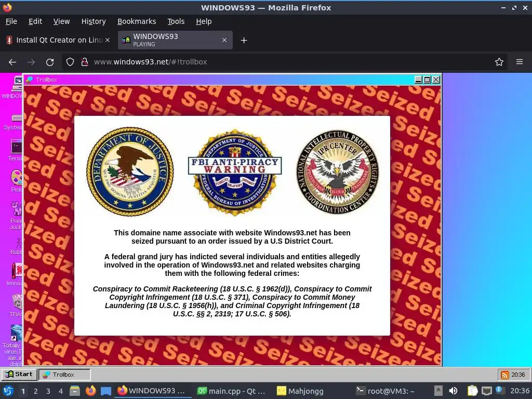Open the Piskel paint palette desktop icon
This screenshot has width=532, height=399.
[x=16, y=181]
